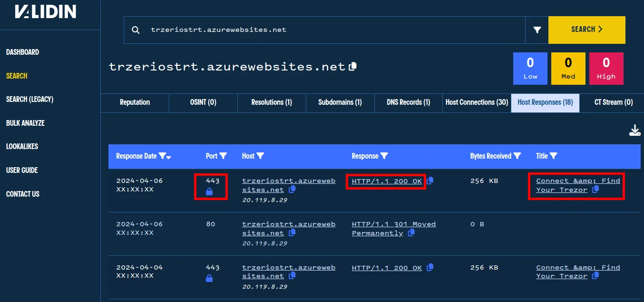
Task: Open Trezor title link in 2024-04-04 row
Action: 578,272
